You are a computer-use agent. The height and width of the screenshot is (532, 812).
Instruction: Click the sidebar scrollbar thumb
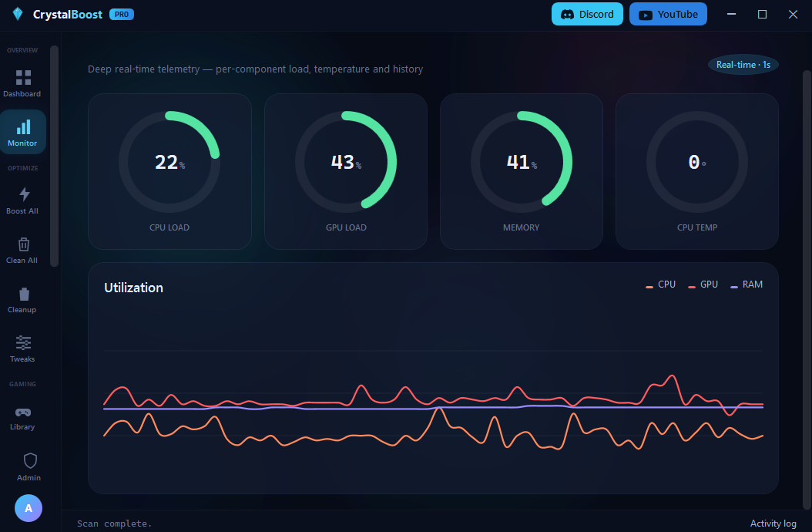coord(55,156)
